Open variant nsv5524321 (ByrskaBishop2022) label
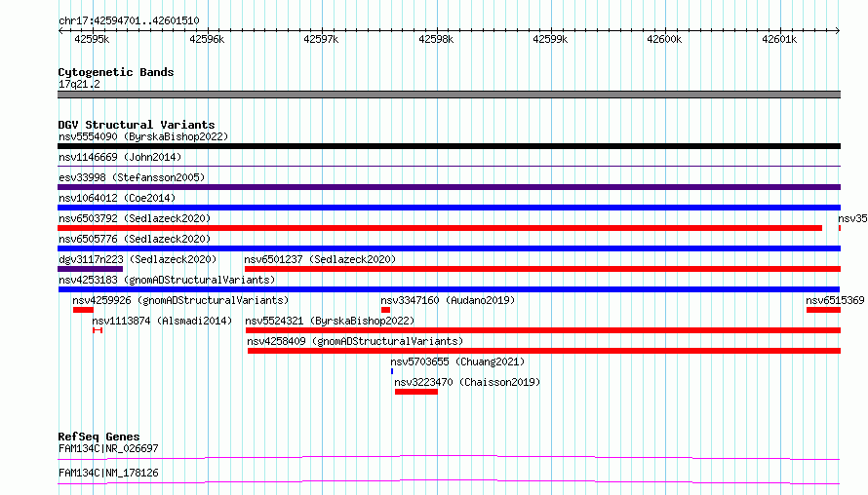The image size is (868, 495). 330,321
